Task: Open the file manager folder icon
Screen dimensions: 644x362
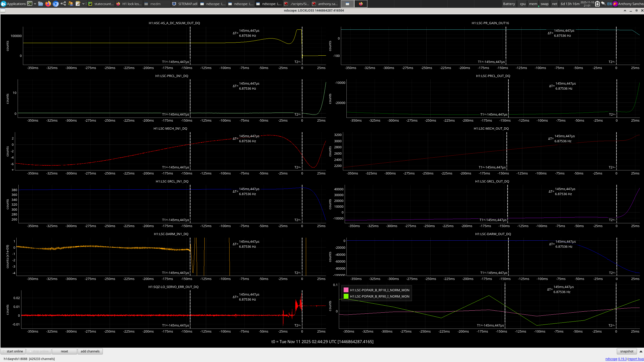Action: coord(41,4)
